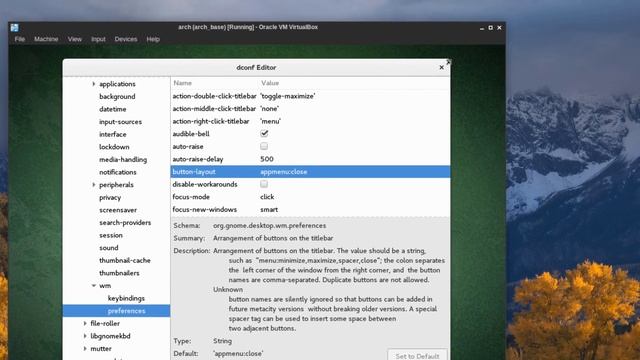
Task: Click the VirtualBox app icon in title bar
Action: pyautogui.click(x=15, y=27)
